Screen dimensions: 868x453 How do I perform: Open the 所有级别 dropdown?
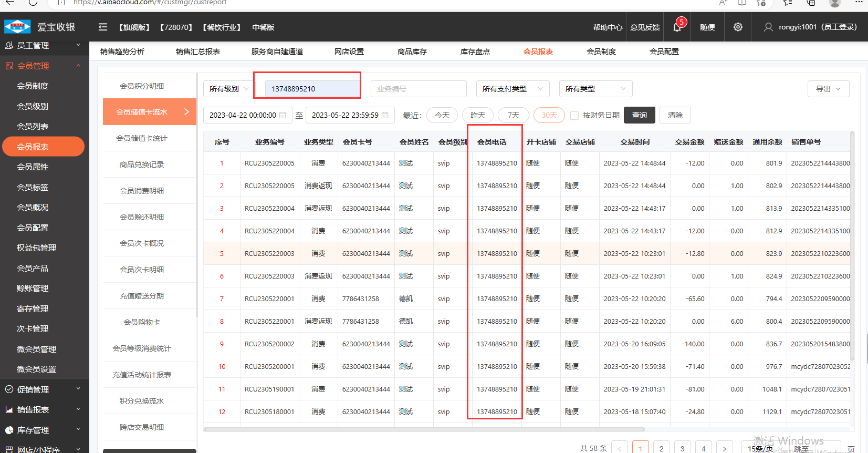tap(228, 89)
